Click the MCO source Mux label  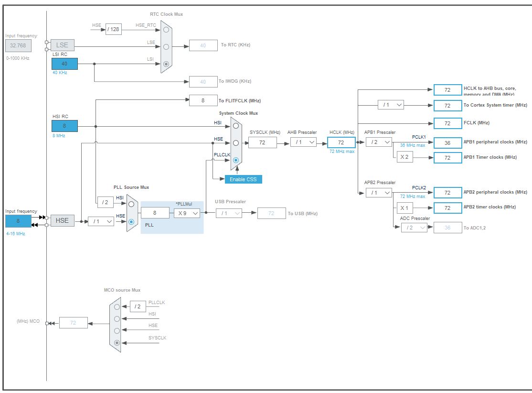[122, 290]
